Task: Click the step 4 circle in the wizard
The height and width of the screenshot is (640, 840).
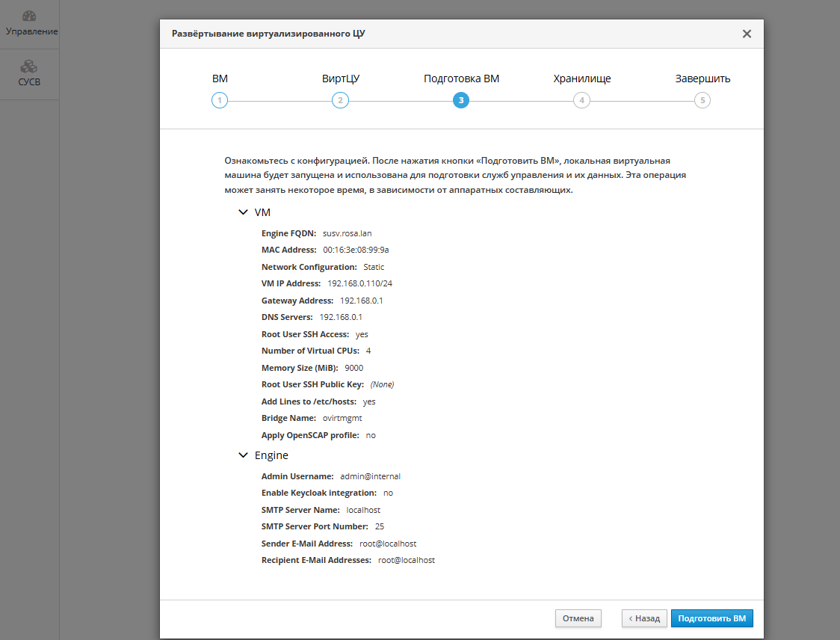Action: point(581,101)
